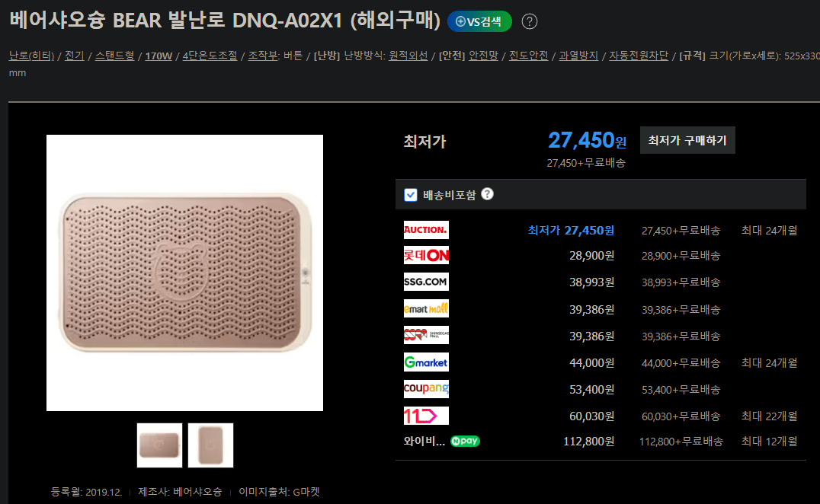The height and width of the screenshot is (504, 820).
Task: Open the help icon next to 배송비포함
Action: click(487, 194)
